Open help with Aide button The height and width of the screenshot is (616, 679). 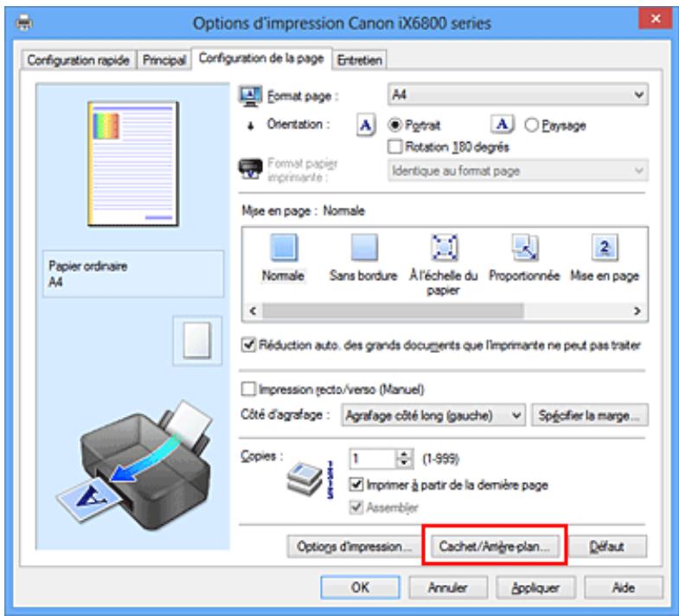(x=624, y=587)
